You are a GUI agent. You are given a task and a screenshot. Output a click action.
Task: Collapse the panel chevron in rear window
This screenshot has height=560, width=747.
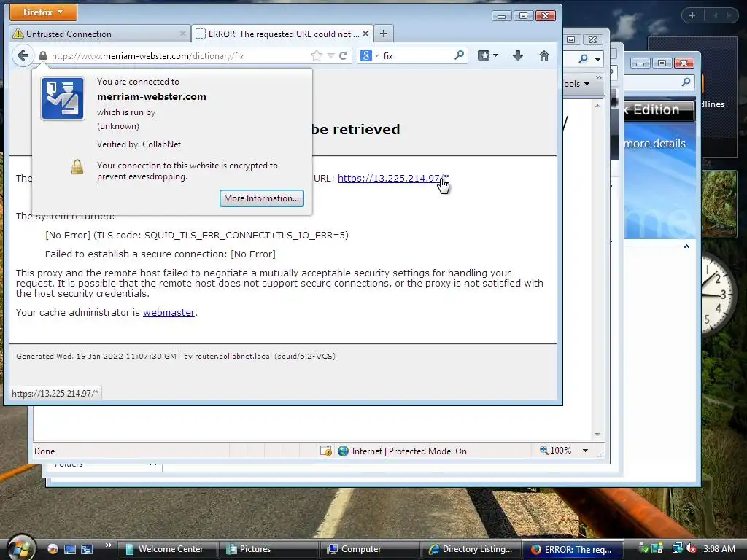click(686, 246)
